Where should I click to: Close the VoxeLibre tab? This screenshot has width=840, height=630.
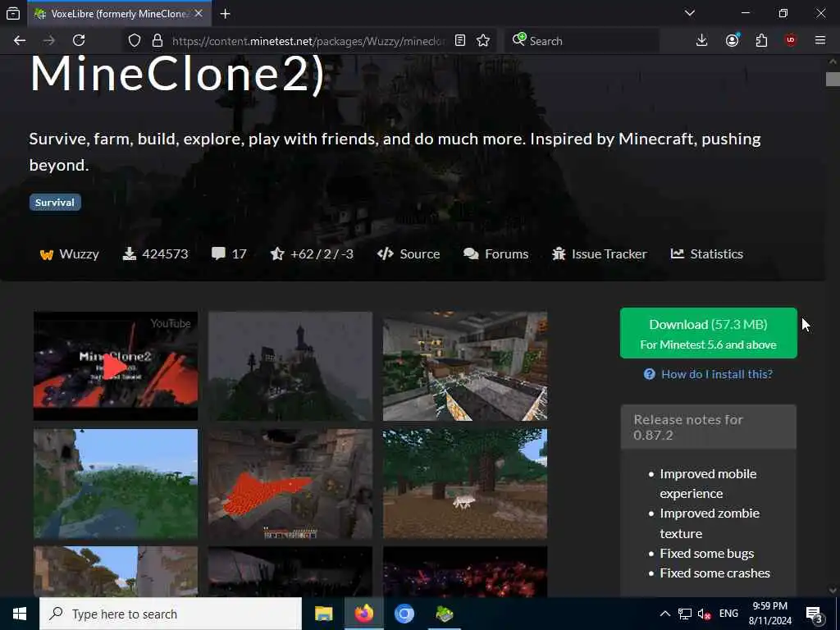click(x=199, y=13)
